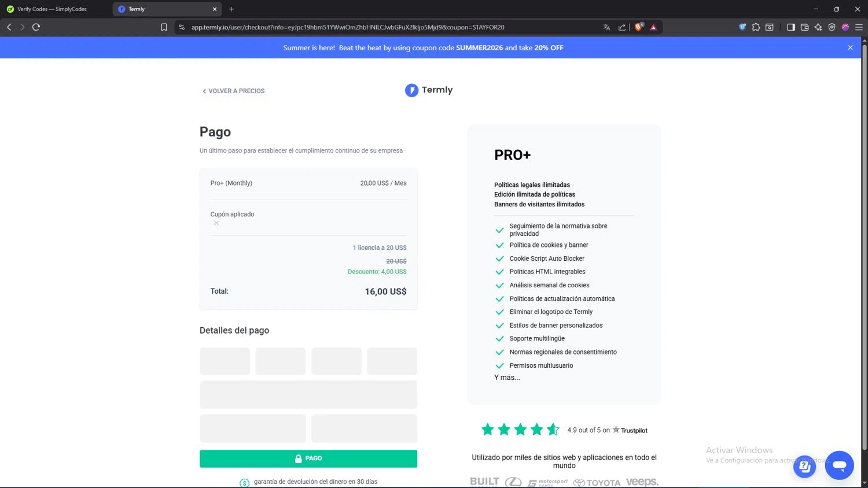Click first payment method placeholder box
This screenshot has width=868, height=488.
pos(225,361)
